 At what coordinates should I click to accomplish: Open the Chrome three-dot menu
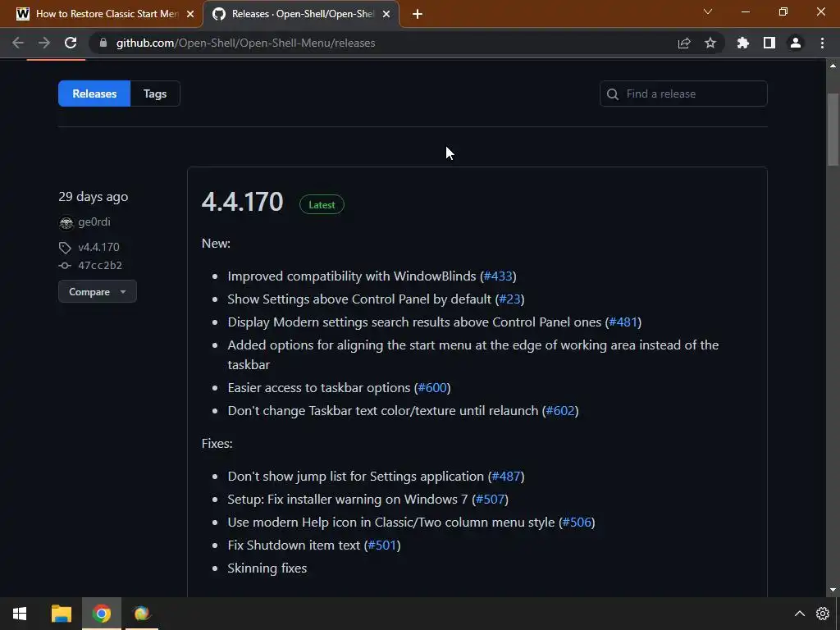click(x=822, y=43)
